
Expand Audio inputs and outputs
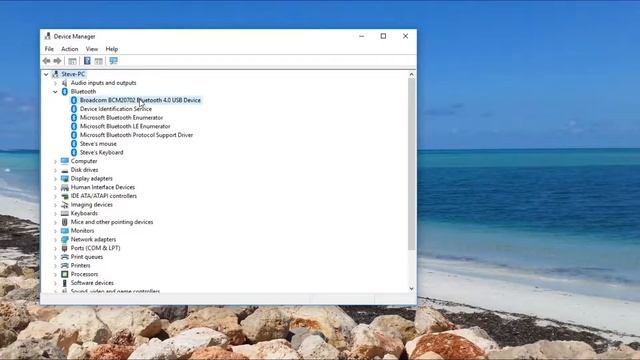(x=55, y=83)
